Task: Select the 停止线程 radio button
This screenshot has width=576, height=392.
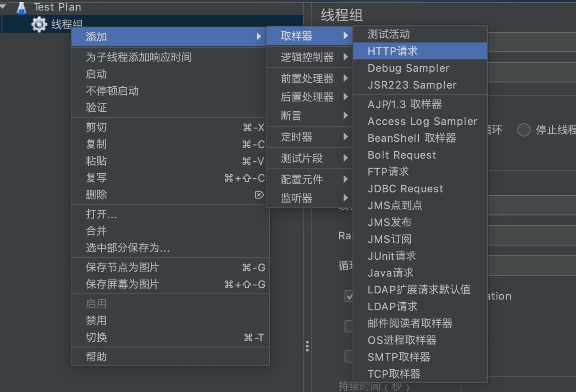Action: tap(524, 130)
